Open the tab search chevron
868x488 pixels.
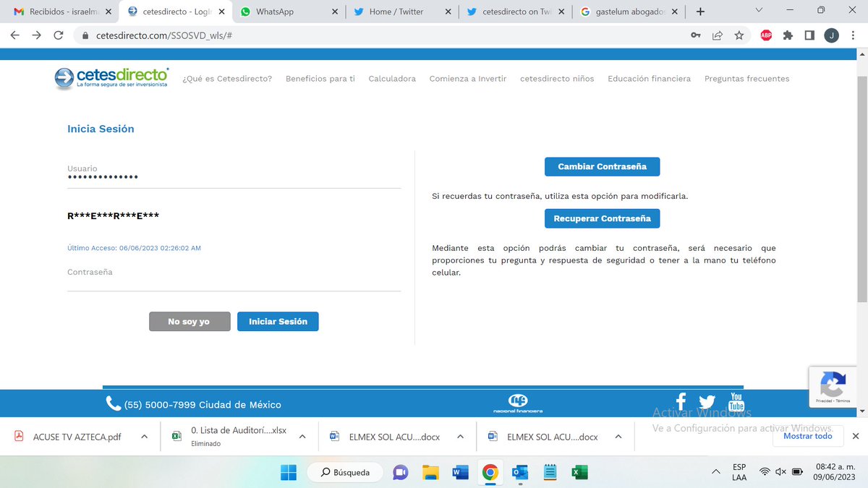759,10
